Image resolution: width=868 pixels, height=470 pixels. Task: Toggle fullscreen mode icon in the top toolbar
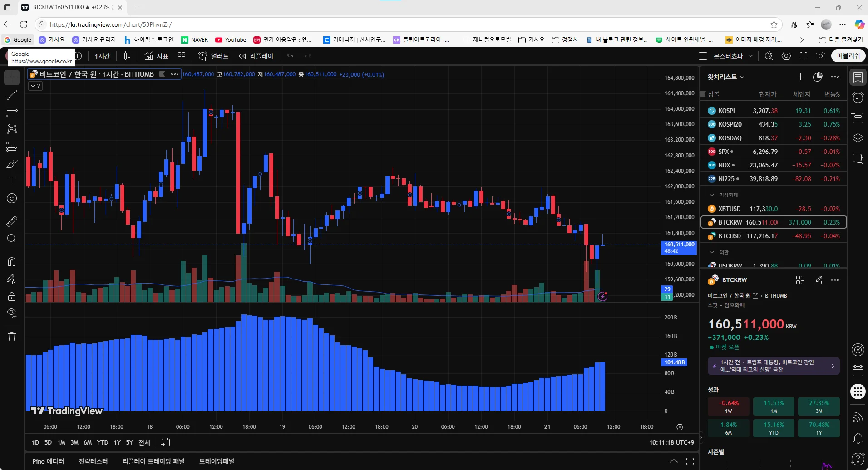point(804,56)
